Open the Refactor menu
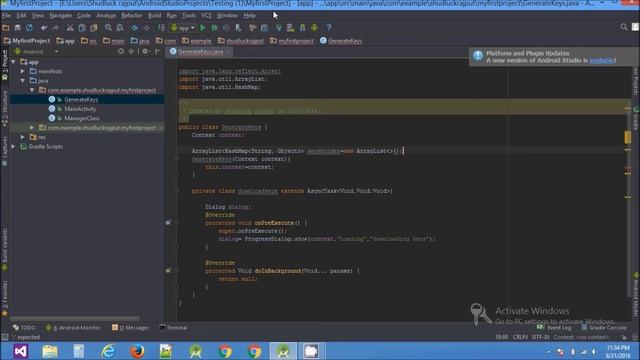This screenshot has height=360, width=640. click(x=131, y=16)
